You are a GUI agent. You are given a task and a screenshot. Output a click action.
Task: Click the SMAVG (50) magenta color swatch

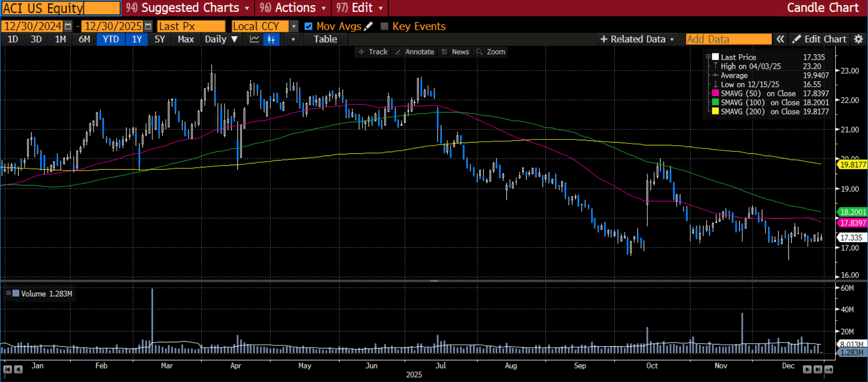[715, 93]
